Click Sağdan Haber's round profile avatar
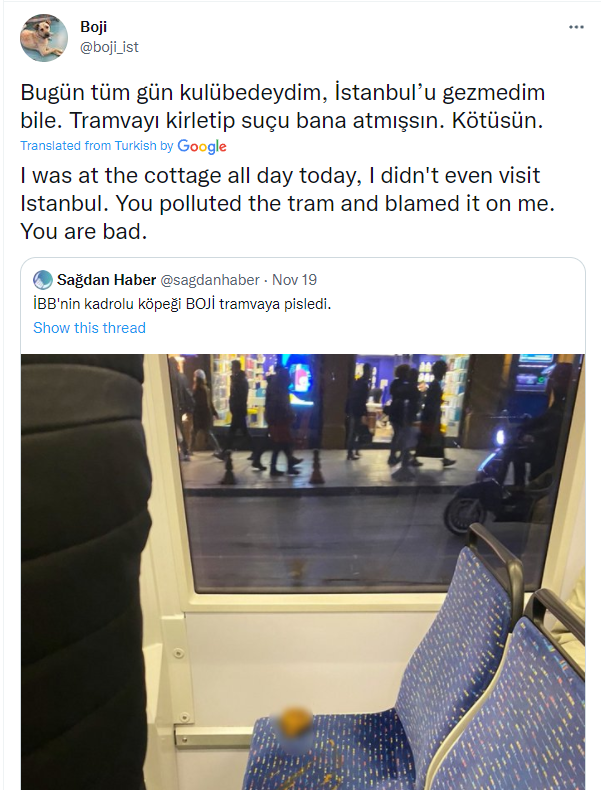 point(43,280)
